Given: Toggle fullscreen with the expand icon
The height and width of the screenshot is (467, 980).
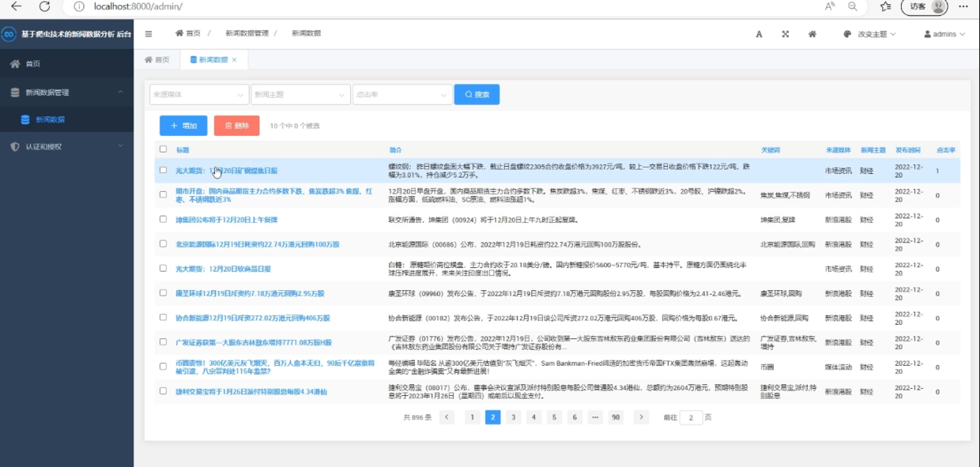Looking at the screenshot, I should [x=786, y=34].
